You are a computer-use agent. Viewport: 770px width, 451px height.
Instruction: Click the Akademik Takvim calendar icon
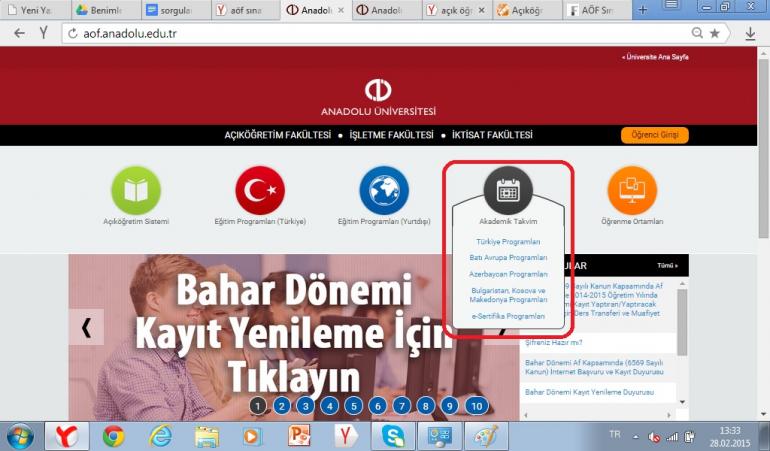coord(508,189)
